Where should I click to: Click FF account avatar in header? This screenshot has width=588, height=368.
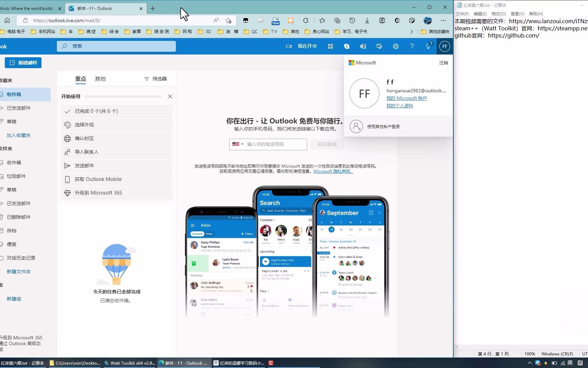444,46
